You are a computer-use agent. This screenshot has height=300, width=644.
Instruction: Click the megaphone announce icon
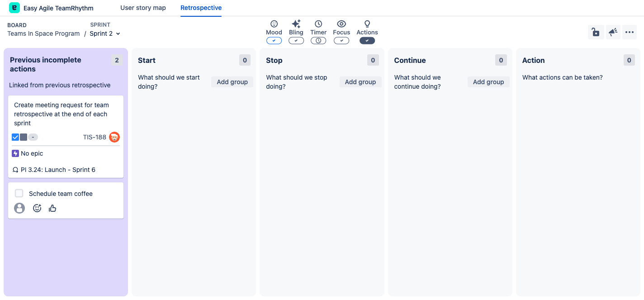click(613, 32)
